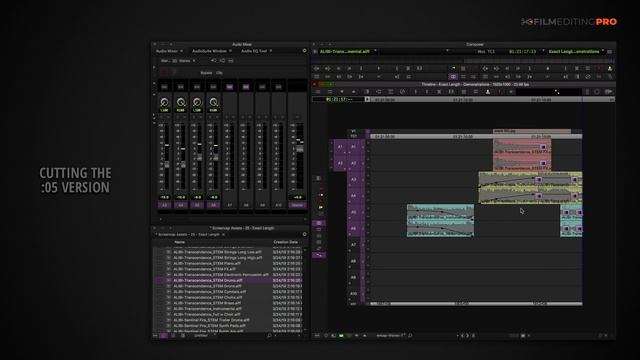The image size is (640, 360).
Task: Click the red icon in the timeline toolbar
Action: (x=499, y=92)
